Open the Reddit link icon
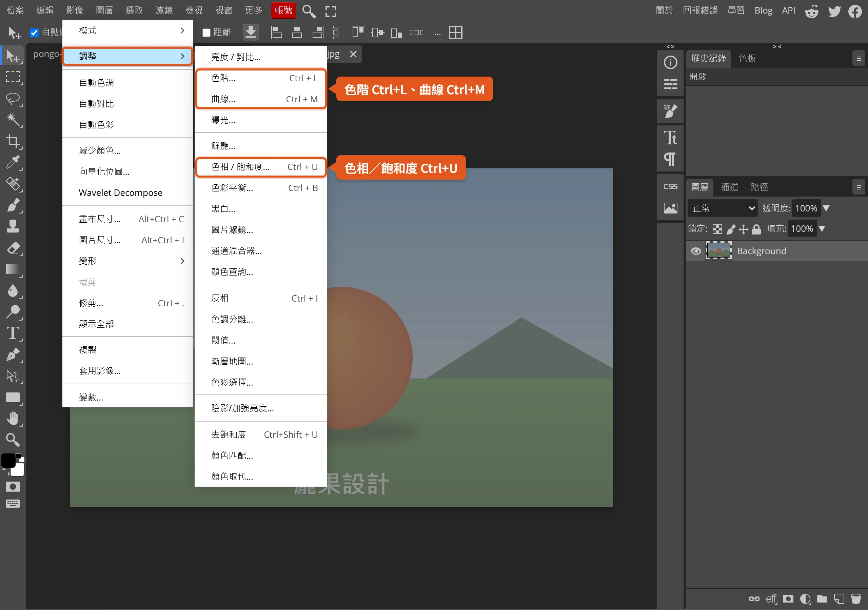The height and width of the screenshot is (610, 868). pos(811,11)
